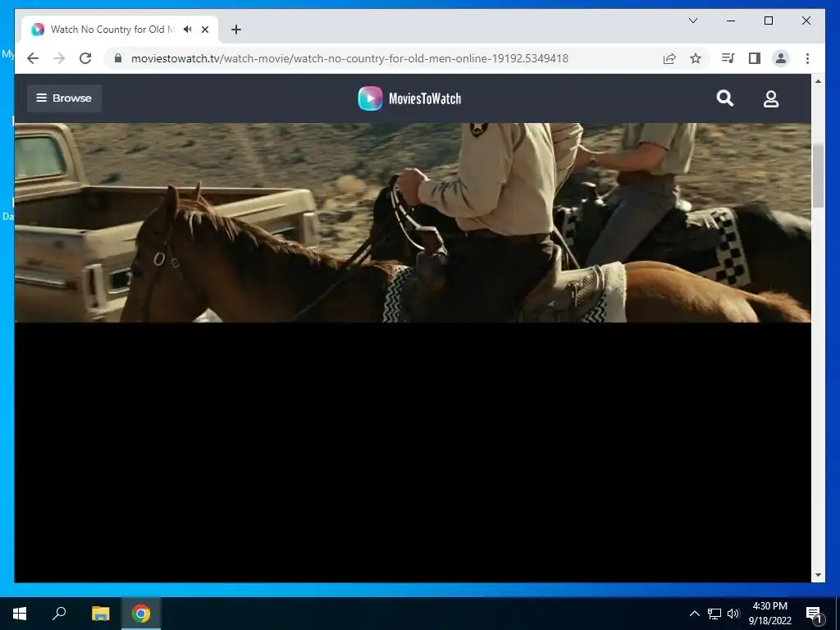
Task: Click the scrollbar down arrow
Action: pyautogui.click(x=818, y=575)
